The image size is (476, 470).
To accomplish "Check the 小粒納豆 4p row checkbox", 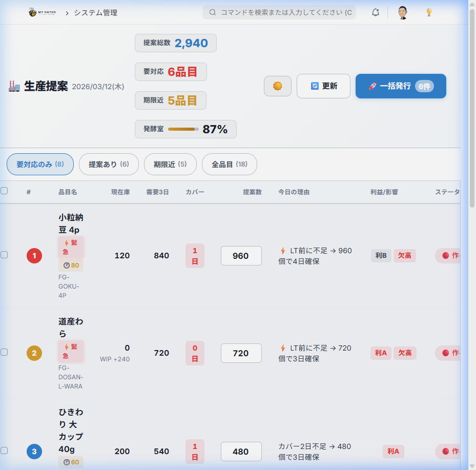I will tap(4, 255).
